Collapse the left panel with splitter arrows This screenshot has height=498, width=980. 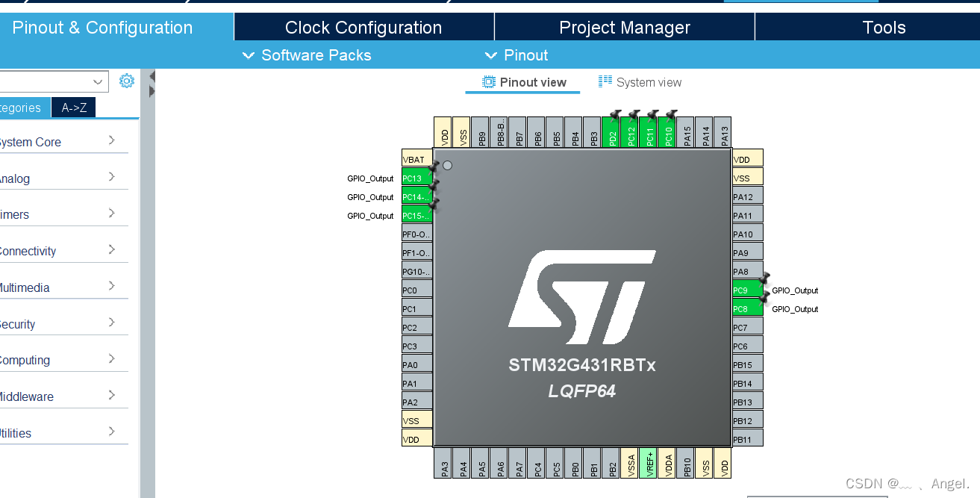(152, 76)
